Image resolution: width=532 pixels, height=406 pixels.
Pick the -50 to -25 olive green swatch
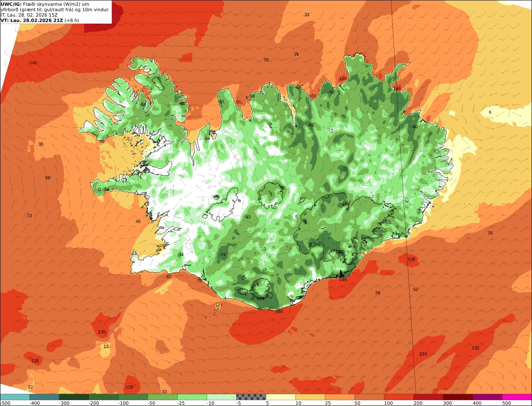(163, 397)
